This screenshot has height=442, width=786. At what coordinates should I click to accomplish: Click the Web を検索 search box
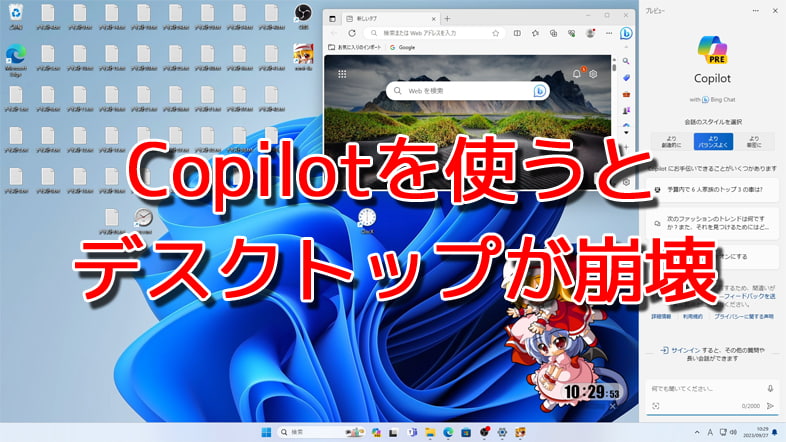pyautogui.click(x=468, y=91)
